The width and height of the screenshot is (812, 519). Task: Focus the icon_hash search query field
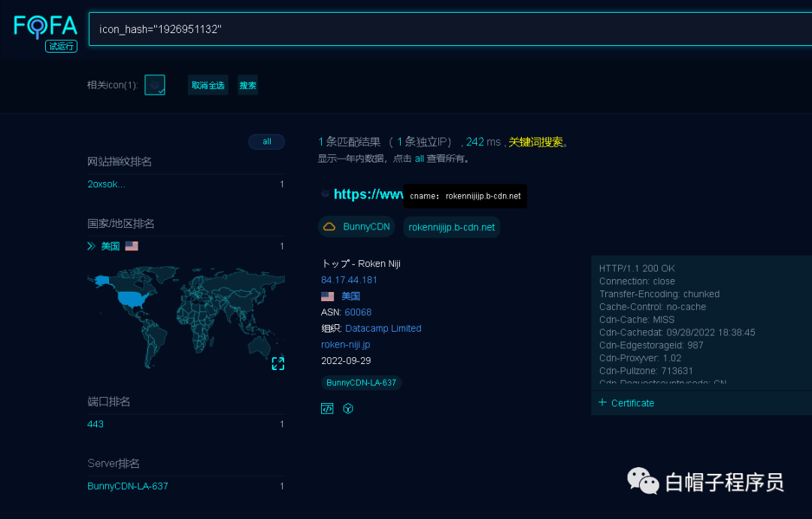click(450, 29)
